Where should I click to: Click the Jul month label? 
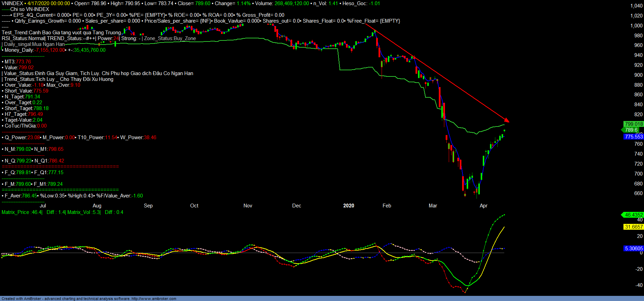43,206
